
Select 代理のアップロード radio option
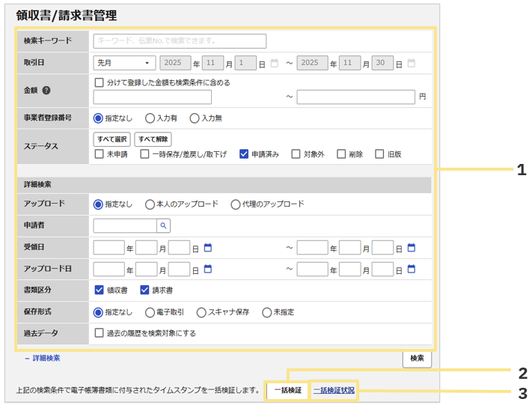tap(236, 204)
